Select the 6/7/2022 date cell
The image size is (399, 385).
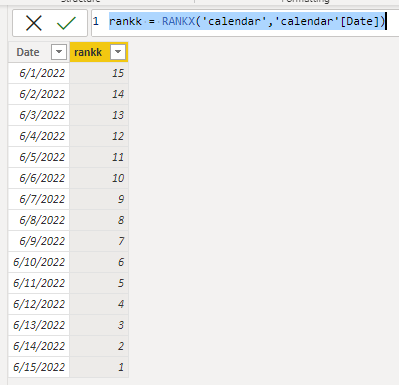pos(39,199)
